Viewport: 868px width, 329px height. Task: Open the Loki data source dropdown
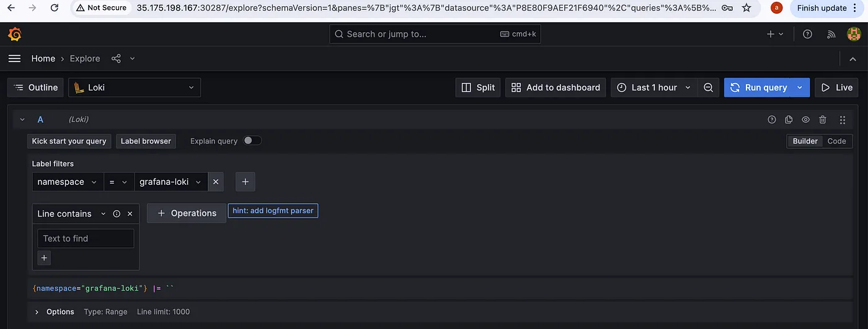point(135,87)
